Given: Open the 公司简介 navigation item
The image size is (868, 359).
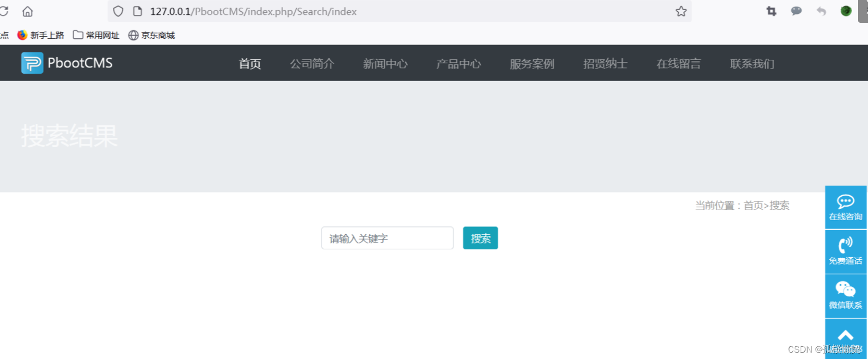Looking at the screenshot, I should click(312, 64).
